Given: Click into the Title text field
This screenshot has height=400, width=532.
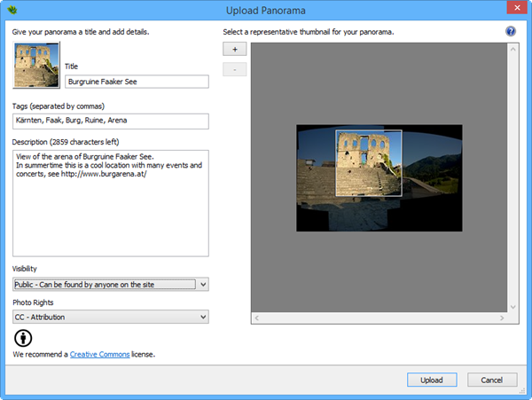Looking at the screenshot, I should pos(137,82).
